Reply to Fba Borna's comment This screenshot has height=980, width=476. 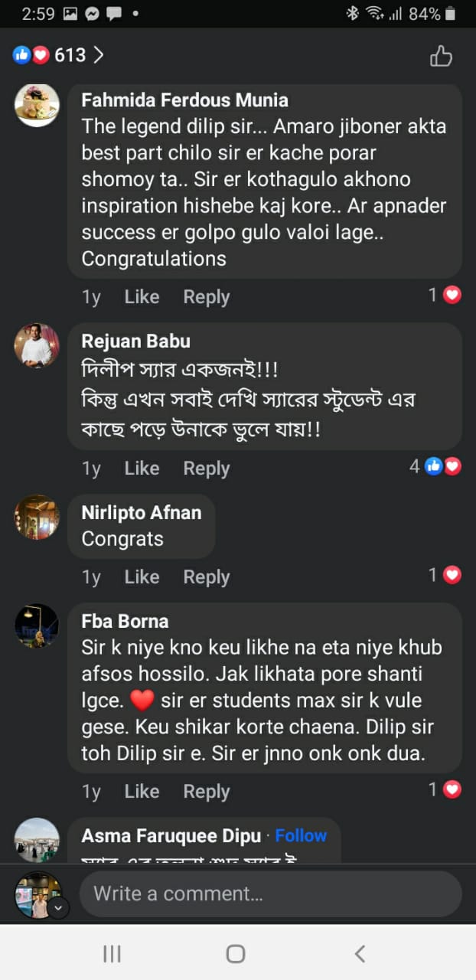coord(206,792)
